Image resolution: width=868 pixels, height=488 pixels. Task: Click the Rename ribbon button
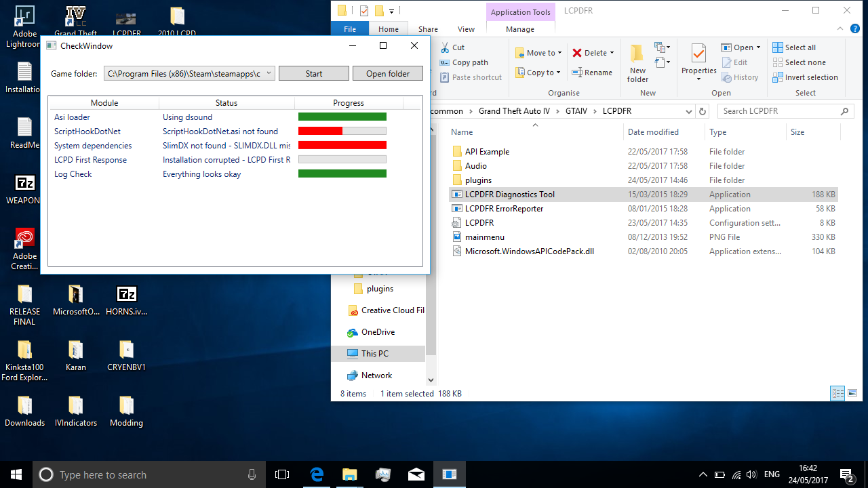click(x=592, y=73)
